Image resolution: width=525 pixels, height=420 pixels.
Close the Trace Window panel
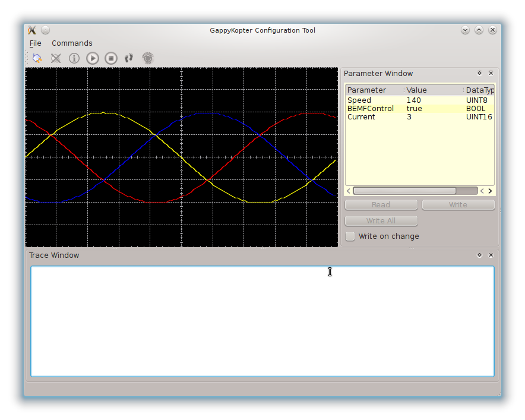tap(491, 255)
